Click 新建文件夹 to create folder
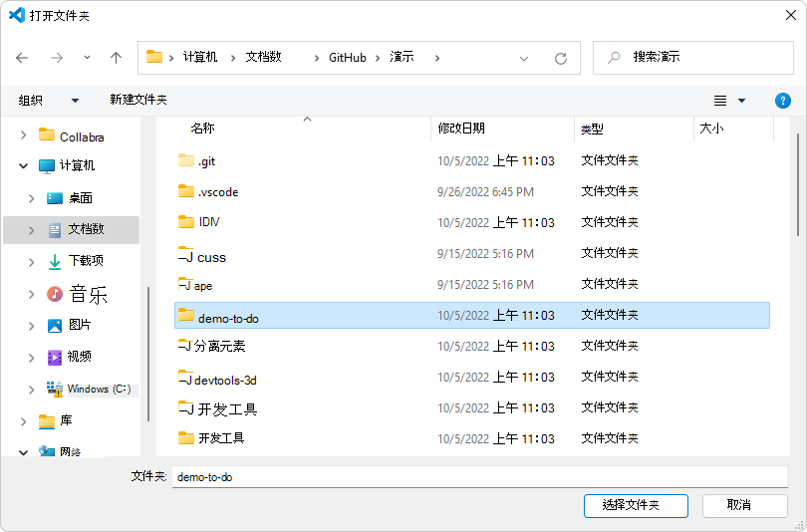 click(x=138, y=100)
